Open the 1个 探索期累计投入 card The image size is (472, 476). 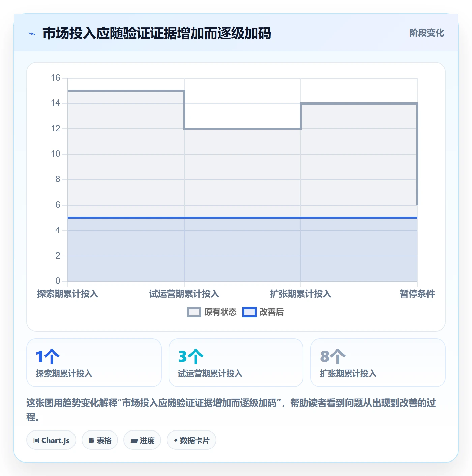[94, 363]
